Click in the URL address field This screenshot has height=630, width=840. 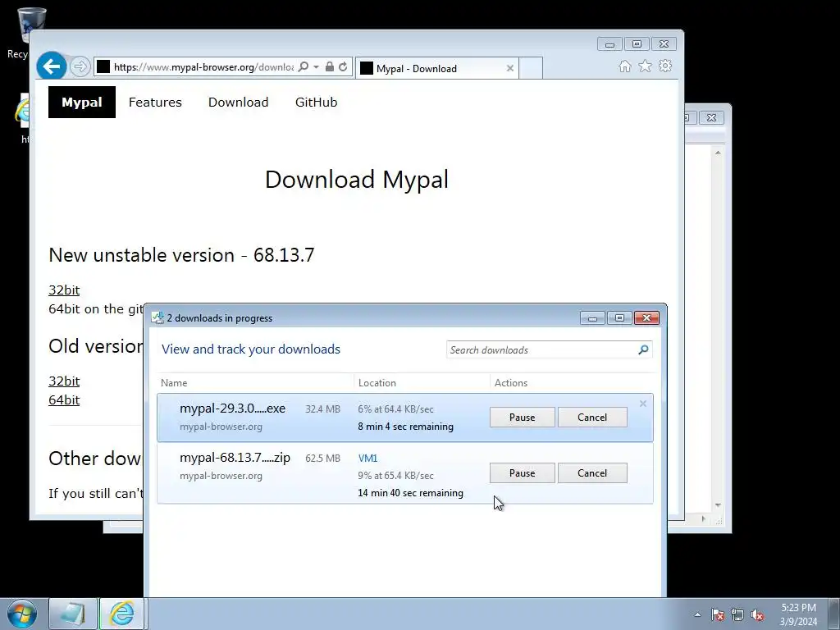click(203, 67)
